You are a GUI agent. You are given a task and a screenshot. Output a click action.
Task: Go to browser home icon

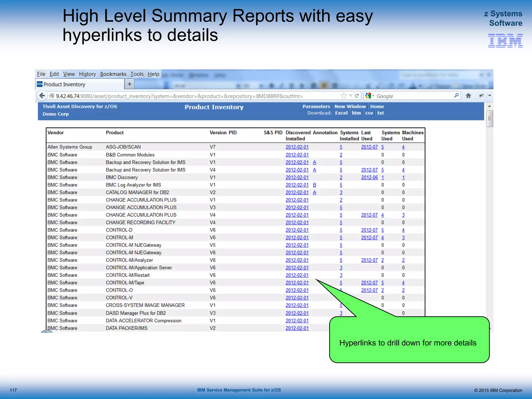468,96
